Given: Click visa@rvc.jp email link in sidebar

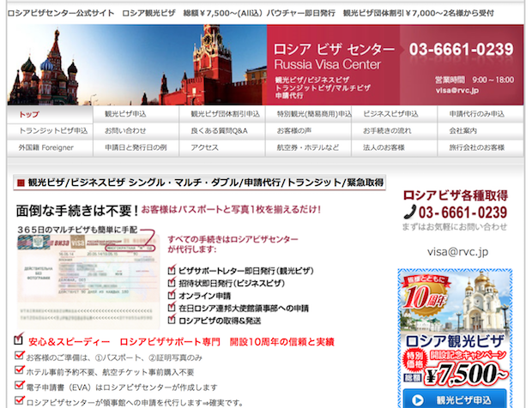Looking at the screenshot, I should [x=457, y=252].
